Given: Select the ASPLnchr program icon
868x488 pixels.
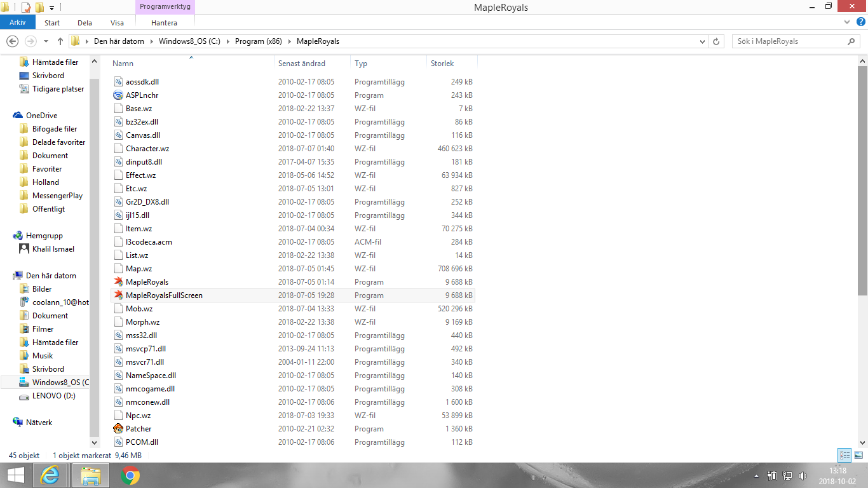Looking at the screenshot, I should (x=118, y=95).
